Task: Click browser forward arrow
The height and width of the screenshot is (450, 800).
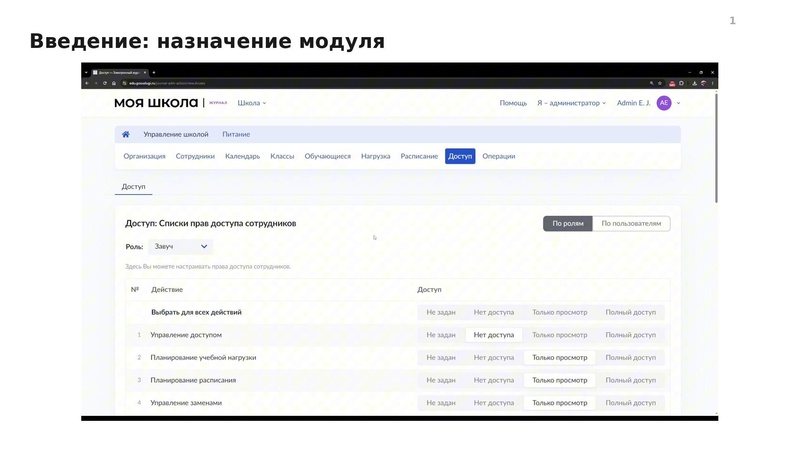Action: pyautogui.click(x=95, y=83)
